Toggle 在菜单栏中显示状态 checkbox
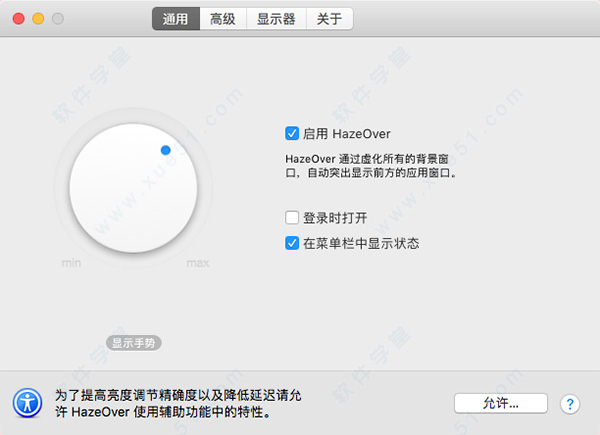The width and height of the screenshot is (600, 435). click(x=292, y=243)
